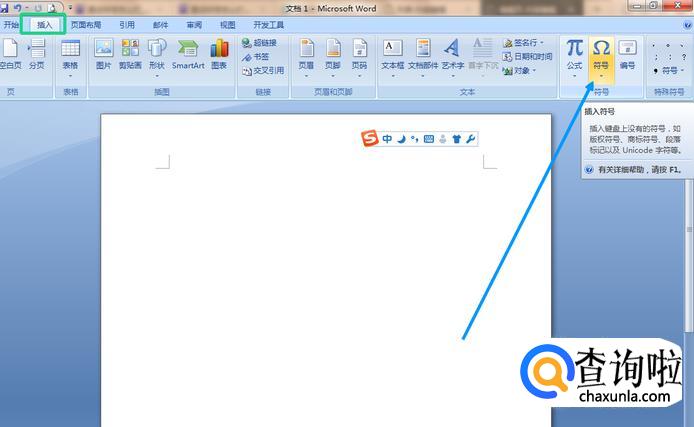This screenshot has height=427, width=694.
Task: Insert an Object (对象)
Action: (519, 70)
